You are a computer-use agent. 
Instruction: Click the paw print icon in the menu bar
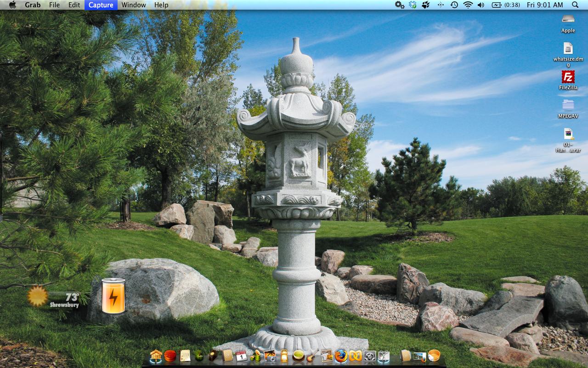(426, 5)
